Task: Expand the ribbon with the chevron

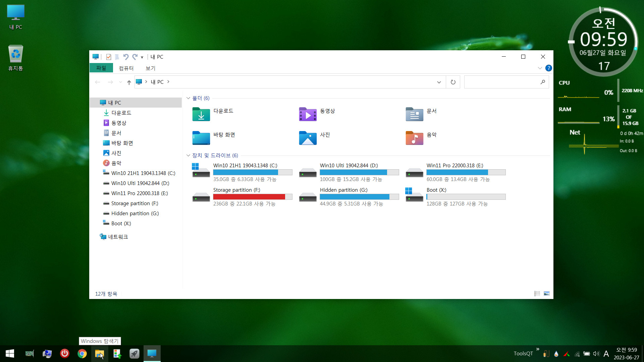Action: click(540, 68)
